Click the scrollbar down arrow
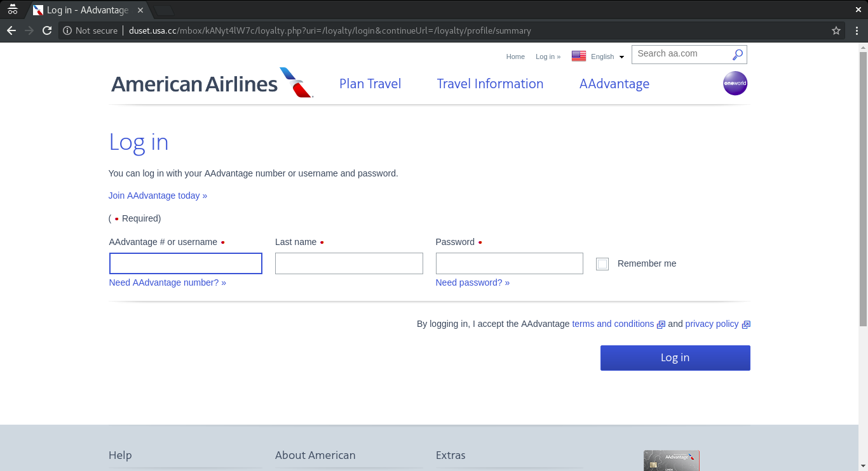This screenshot has width=868, height=471. pyautogui.click(x=863, y=466)
